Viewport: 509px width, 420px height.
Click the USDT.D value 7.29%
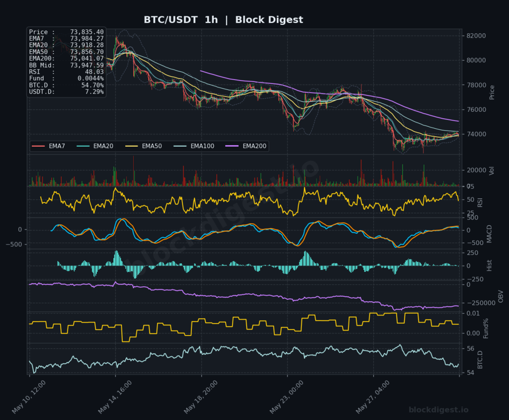[94, 92]
